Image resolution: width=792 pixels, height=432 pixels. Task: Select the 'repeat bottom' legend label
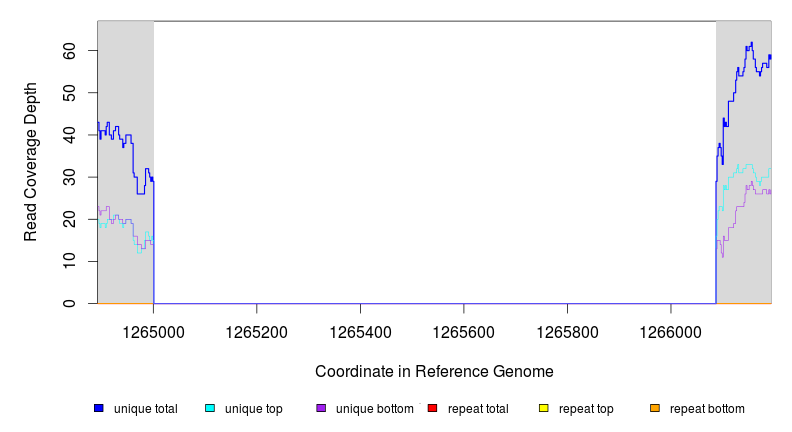(707, 409)
